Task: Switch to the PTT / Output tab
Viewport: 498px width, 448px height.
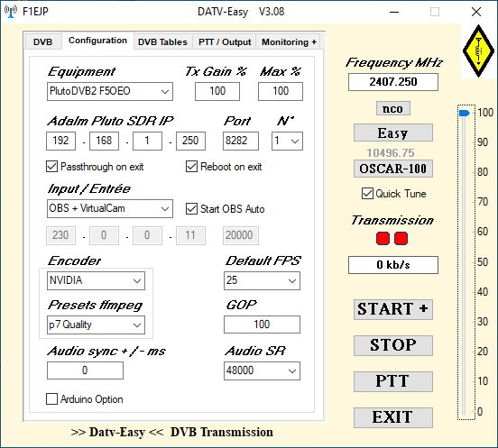Action: 225,41
